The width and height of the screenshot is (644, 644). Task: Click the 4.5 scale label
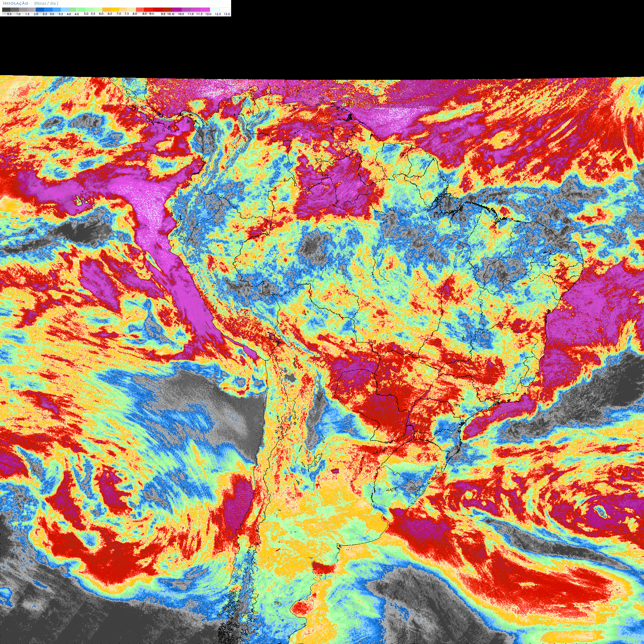(77, 14)
